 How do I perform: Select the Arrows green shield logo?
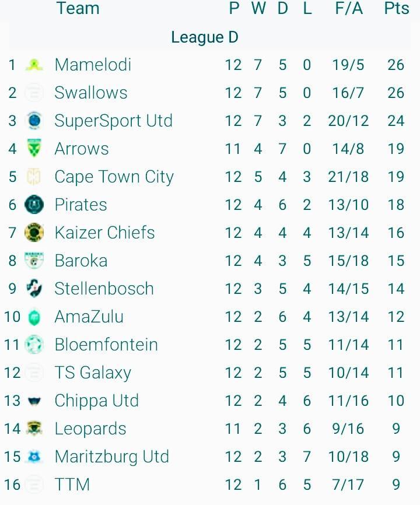34,148
